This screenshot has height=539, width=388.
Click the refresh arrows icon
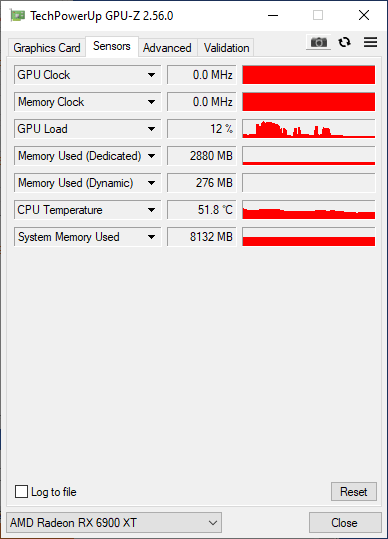click(344, 42)
